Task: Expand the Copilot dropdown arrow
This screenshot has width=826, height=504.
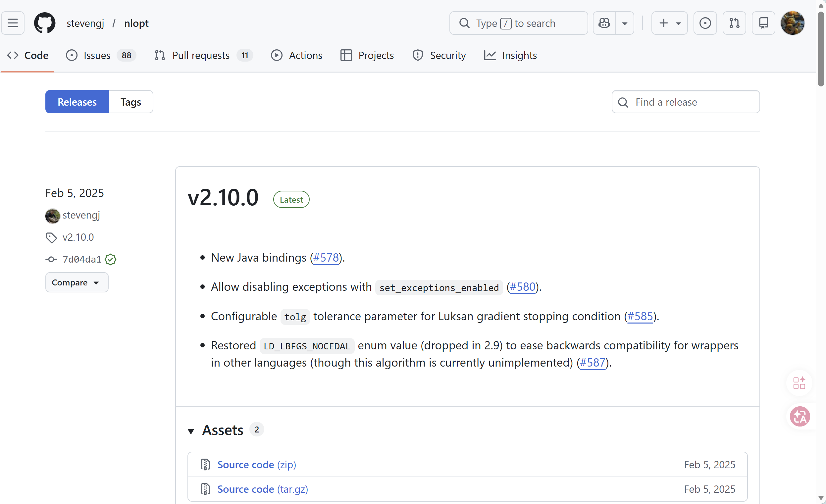Action: pyautogui.click(x=625, y=23)
